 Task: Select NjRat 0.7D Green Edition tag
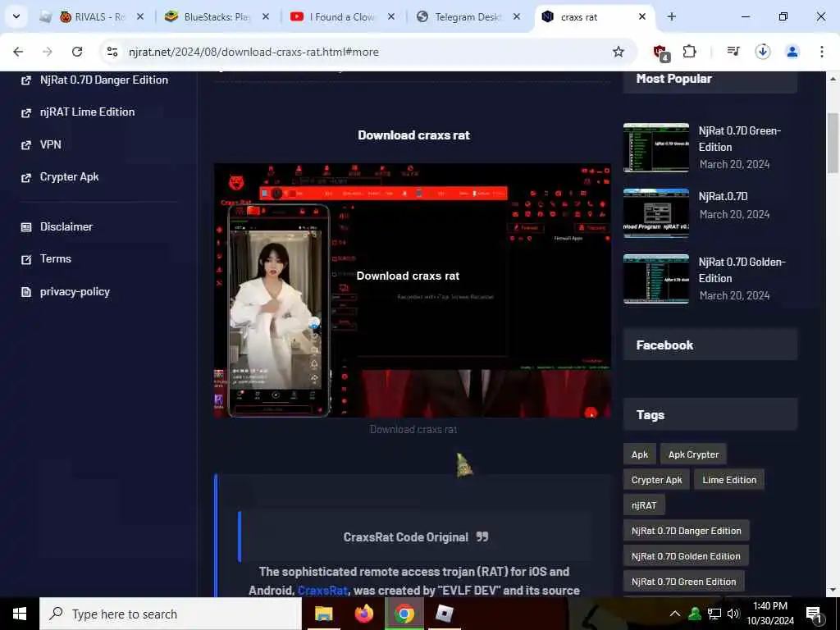683,582
